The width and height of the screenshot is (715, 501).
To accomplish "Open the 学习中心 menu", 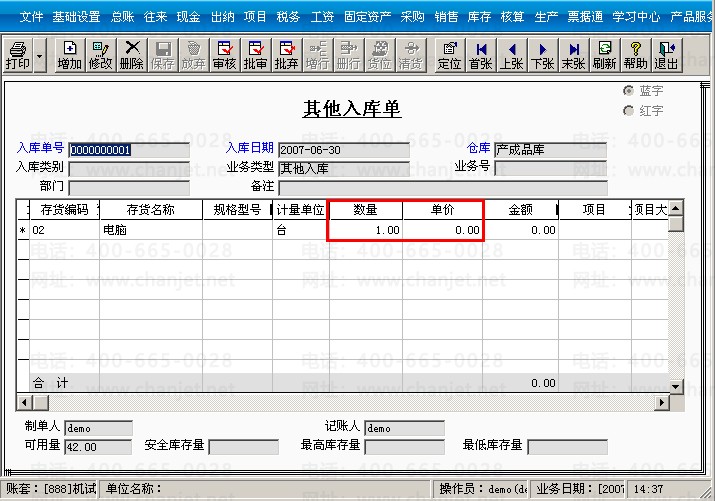I will tap(637, 17).
